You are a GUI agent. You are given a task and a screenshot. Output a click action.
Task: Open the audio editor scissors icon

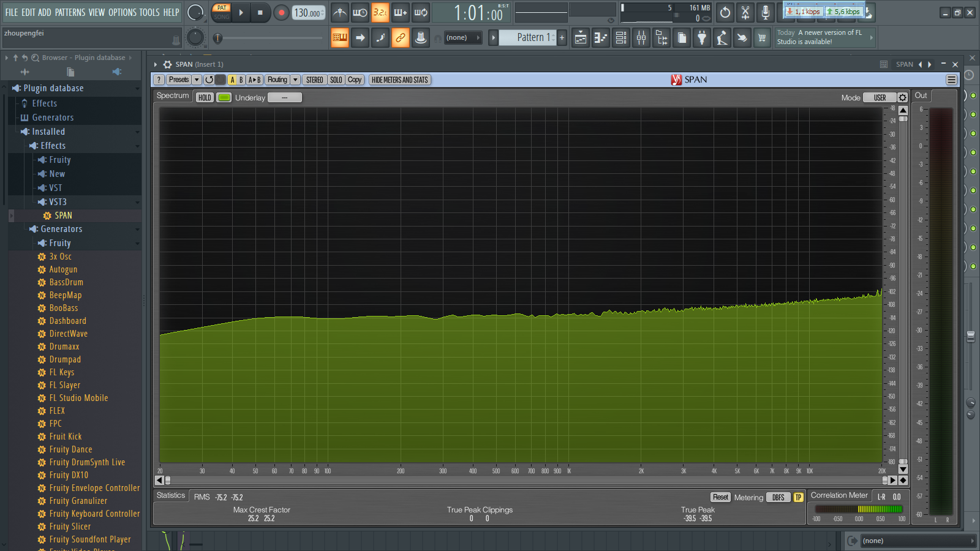pos(745,12)
